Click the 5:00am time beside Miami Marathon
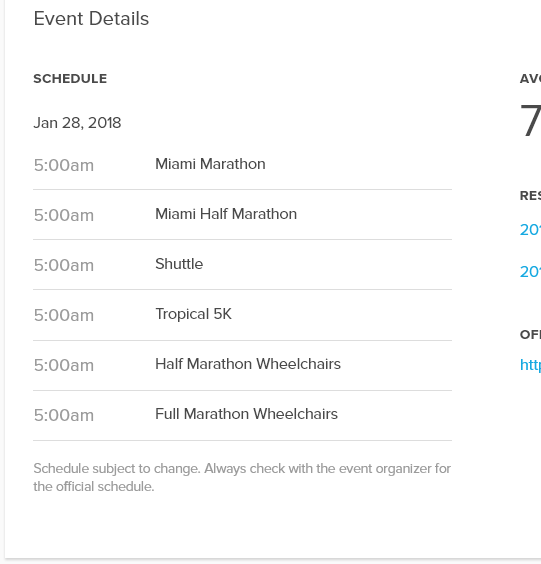Image resolution: width=541 pixels, height=564 pixels. [64, 165]
